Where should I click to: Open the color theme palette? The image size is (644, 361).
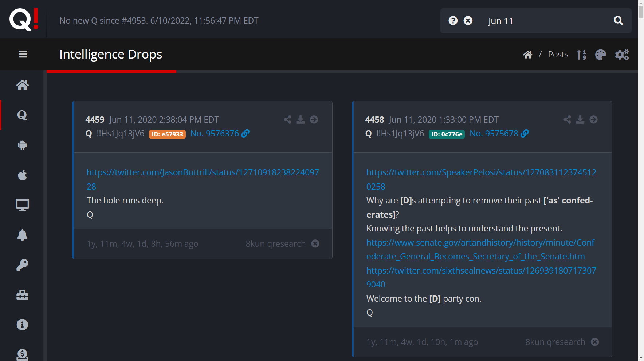point(600,55)
